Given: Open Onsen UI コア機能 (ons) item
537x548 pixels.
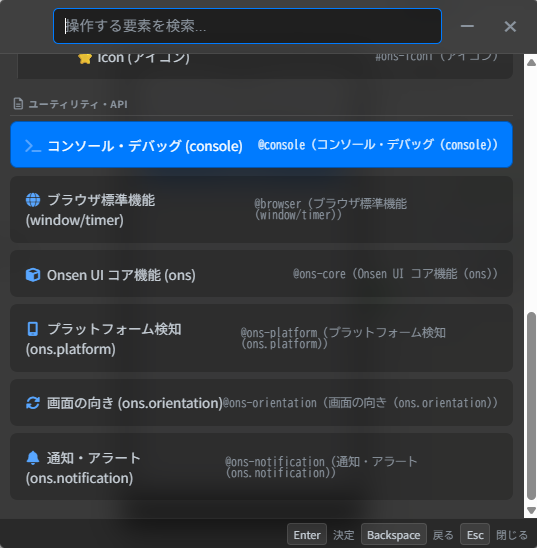Looking at the screenshot, I should coord(261,274).
